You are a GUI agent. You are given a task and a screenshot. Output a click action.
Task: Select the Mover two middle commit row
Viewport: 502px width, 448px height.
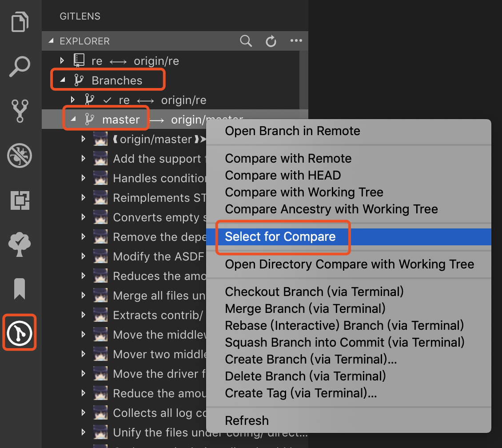coord(124,354)
